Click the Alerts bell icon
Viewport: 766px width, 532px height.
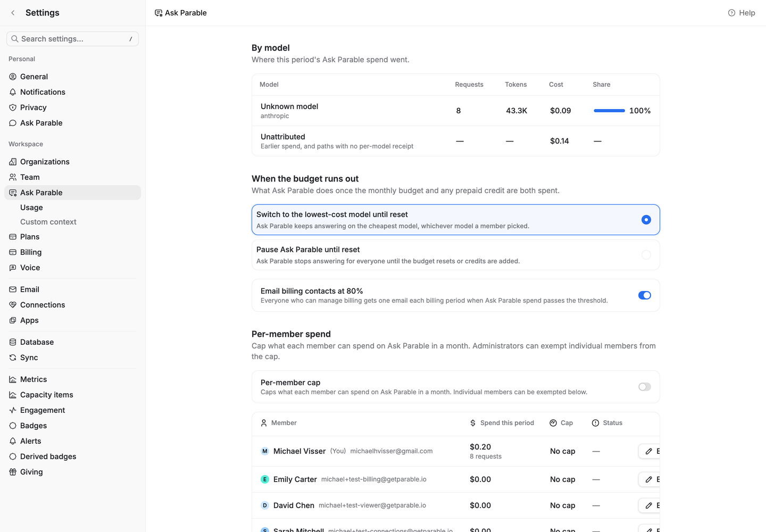pyautogui.click(x=13, y=441)
